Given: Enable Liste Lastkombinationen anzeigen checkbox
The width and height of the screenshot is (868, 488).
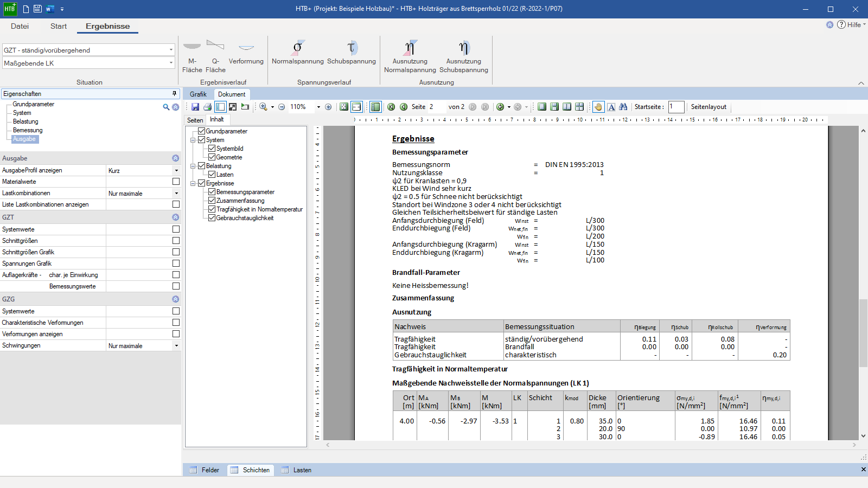Looking at the screenshot, I should (x=176, y=204).
